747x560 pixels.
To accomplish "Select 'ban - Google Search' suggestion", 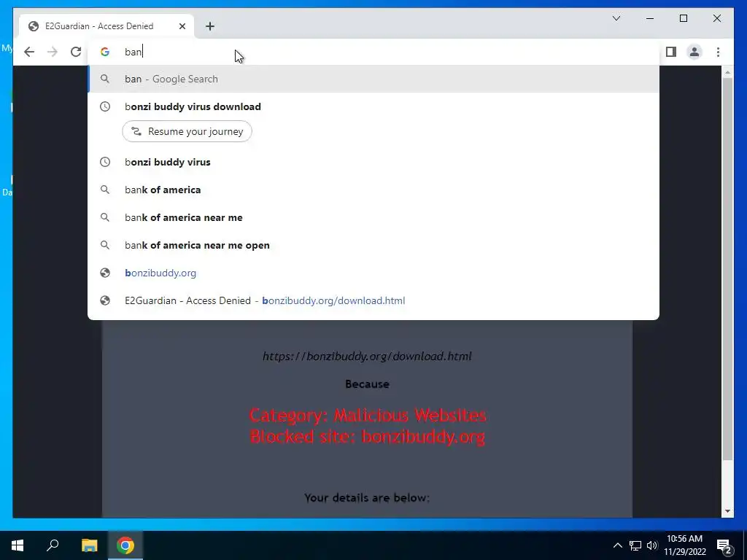I will point(373,79).
